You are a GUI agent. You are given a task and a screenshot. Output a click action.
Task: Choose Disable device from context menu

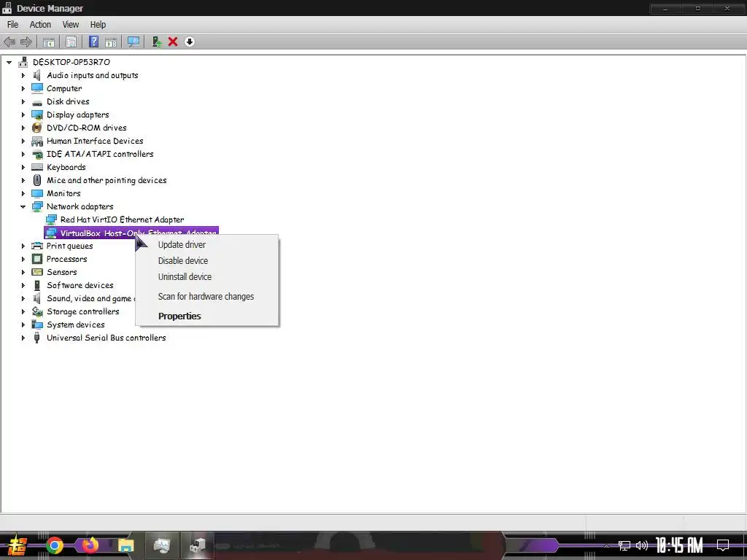(206, 261)
